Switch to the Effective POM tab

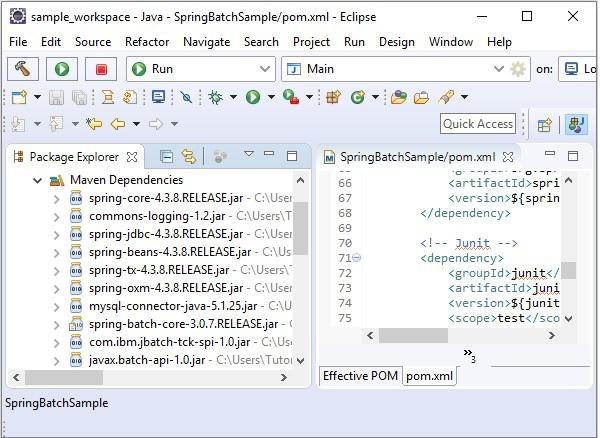[x=360, y=376]
